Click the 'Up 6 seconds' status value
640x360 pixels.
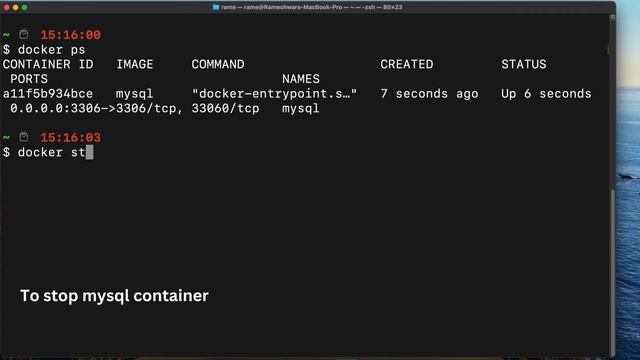546,94
